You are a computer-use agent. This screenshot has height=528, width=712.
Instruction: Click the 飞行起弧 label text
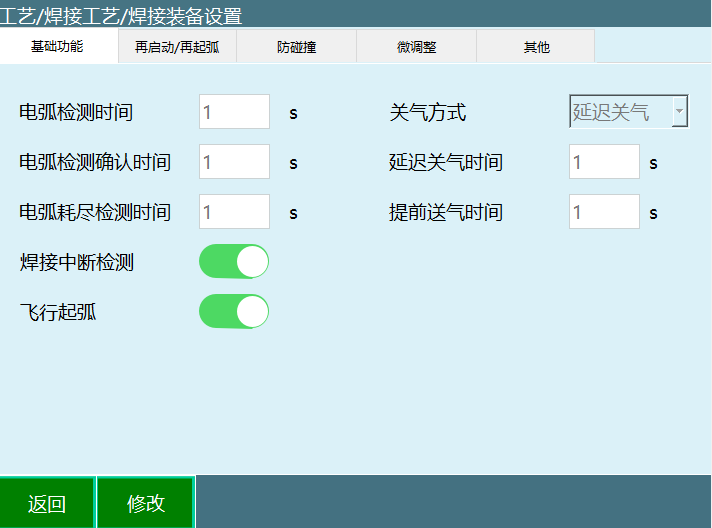pyautogui.click(x=58, y=312)
